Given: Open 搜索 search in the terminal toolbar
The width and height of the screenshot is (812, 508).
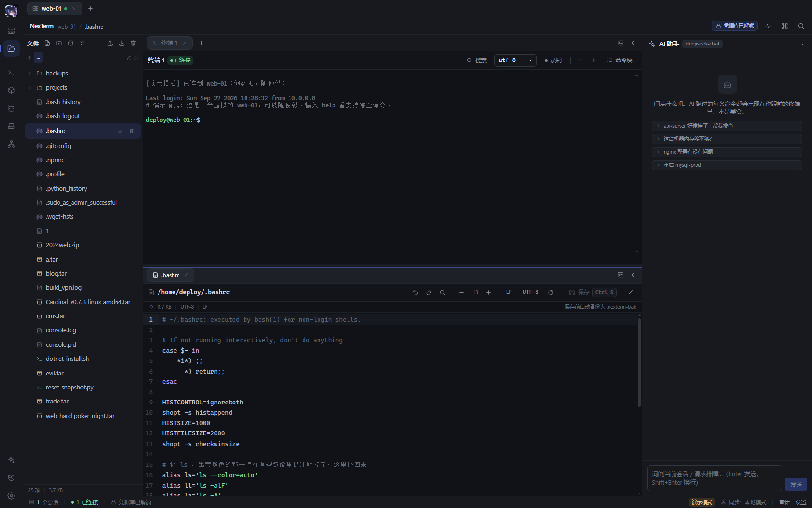Looking at the screenshot, I should pyautogui.click(x=477, y=60).
